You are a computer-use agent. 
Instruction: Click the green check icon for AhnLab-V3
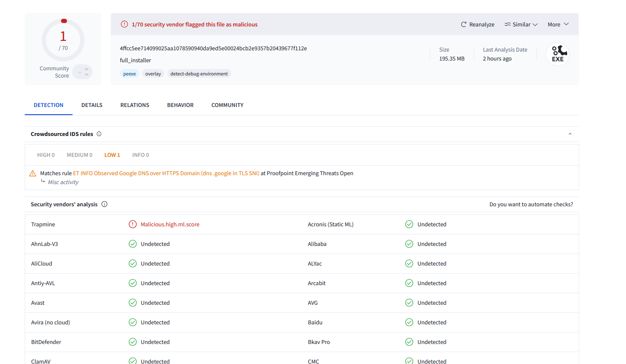(133, 244)
